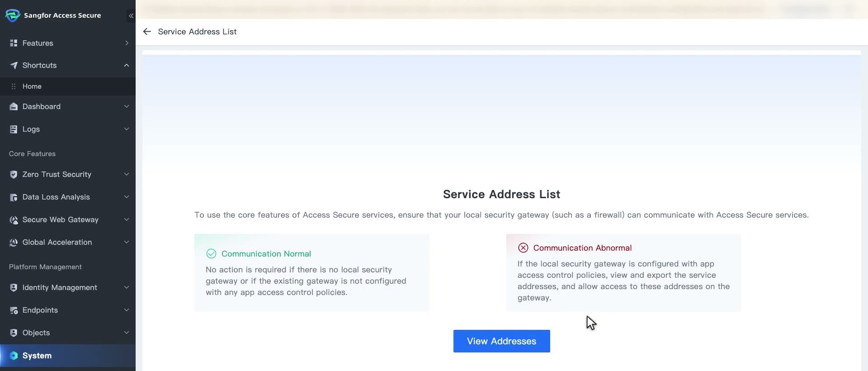Open the Home shortcut
868x371 pixels.
tap(68, 86)
